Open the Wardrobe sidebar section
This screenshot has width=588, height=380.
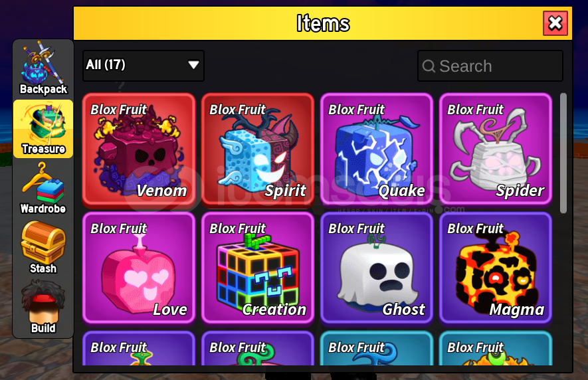(43, 188)
